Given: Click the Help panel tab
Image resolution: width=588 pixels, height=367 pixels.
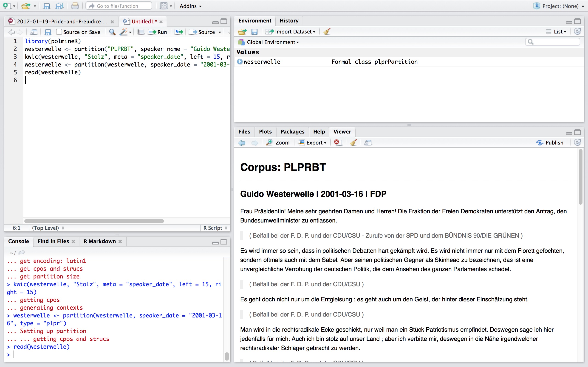Looking at the screenshot, I should point(319,131).
